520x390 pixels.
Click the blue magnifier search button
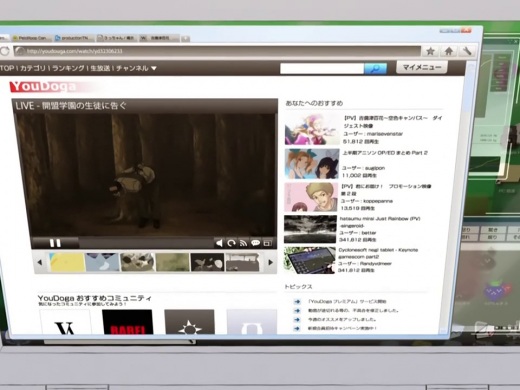click(x=375, y=69)
